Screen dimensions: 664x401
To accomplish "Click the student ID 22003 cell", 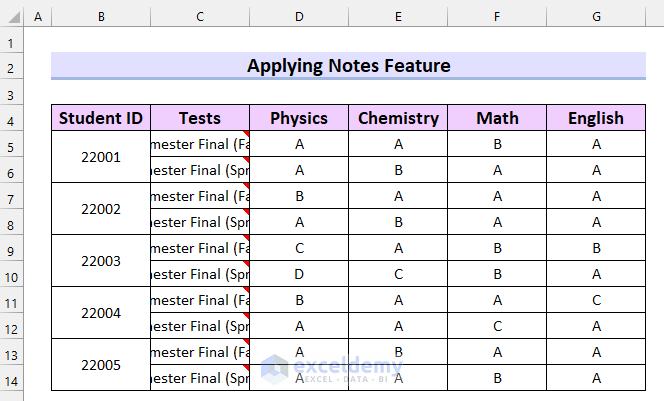I will click(x=101, y=261).
